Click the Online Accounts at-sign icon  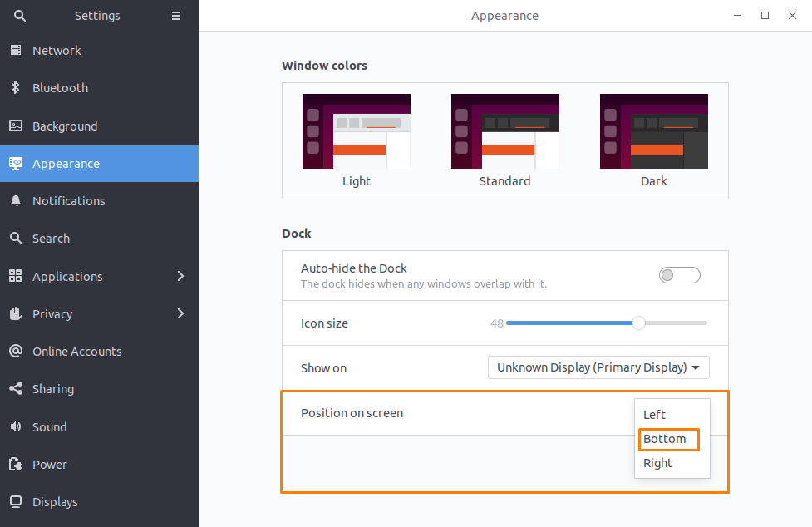[16, 351]
